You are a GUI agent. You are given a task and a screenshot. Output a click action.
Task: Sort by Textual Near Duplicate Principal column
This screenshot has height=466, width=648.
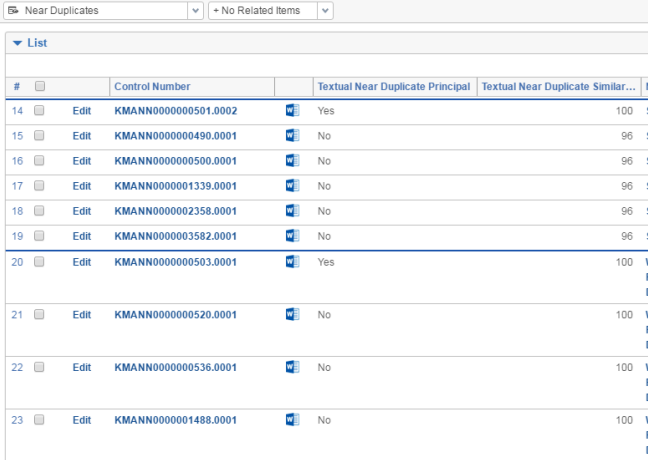394,86
